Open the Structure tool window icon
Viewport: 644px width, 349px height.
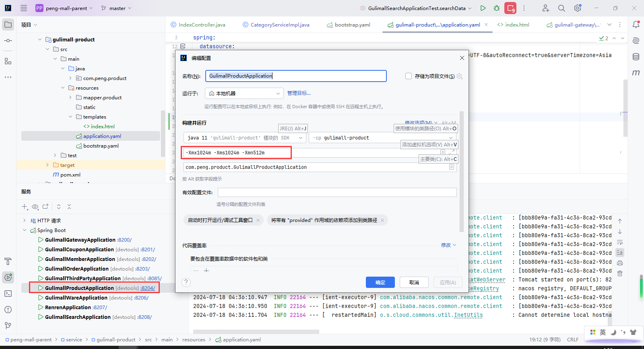[8, 61]
